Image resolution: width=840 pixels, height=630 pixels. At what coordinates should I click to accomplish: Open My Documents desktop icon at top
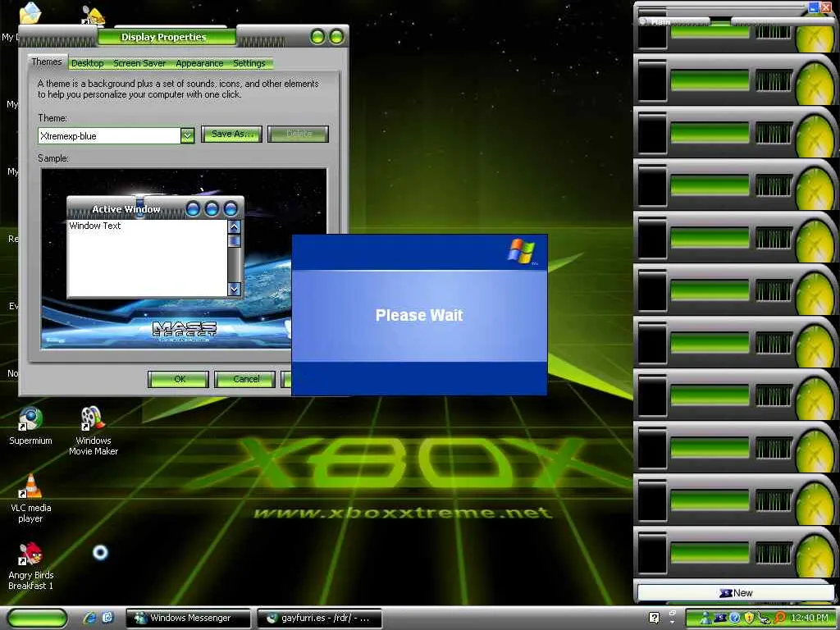tap(30, 13)
